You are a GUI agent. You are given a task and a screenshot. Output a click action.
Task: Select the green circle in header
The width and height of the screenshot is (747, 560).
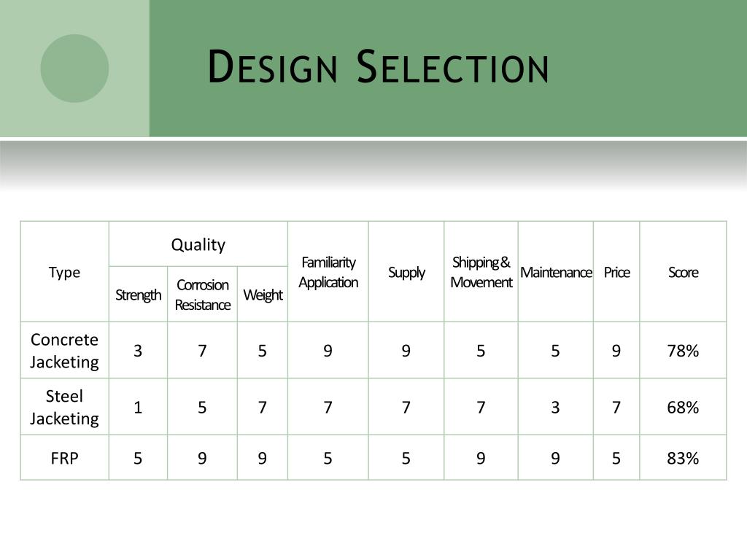[x=75, y=69]
